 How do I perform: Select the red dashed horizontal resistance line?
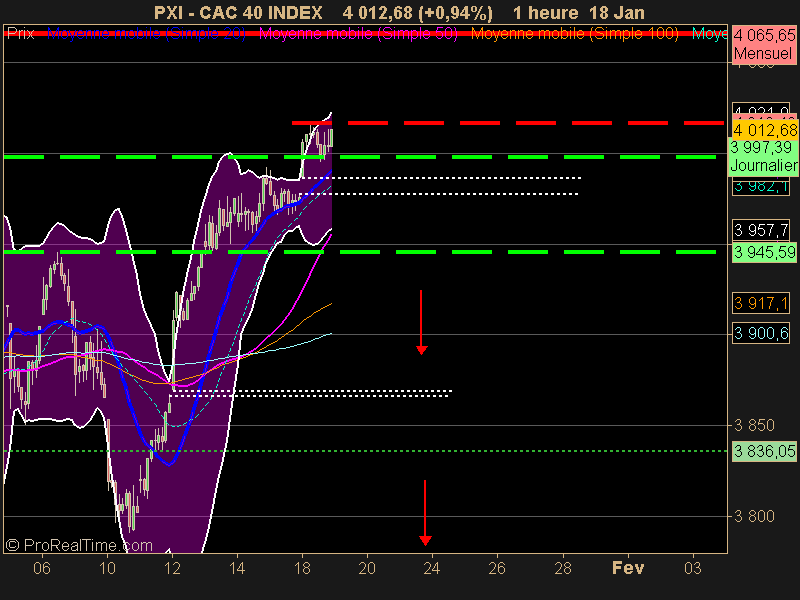click(x=508, y=123)
